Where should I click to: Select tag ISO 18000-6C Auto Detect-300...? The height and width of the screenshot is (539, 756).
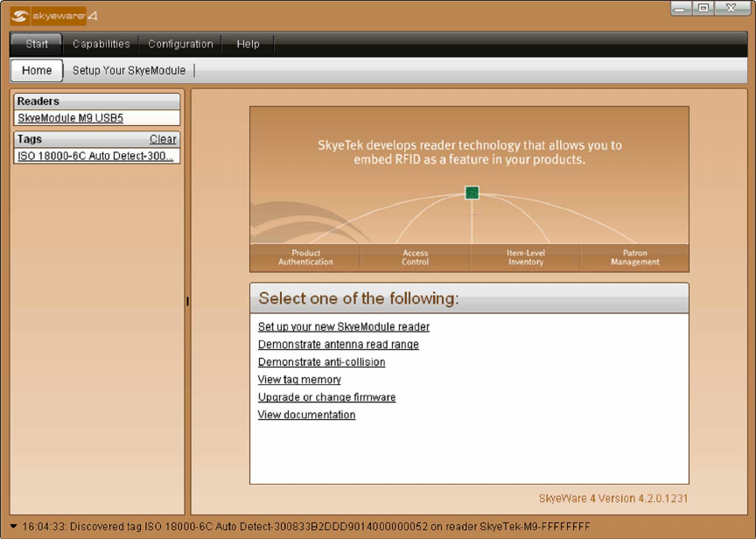[x=97, y=157]
